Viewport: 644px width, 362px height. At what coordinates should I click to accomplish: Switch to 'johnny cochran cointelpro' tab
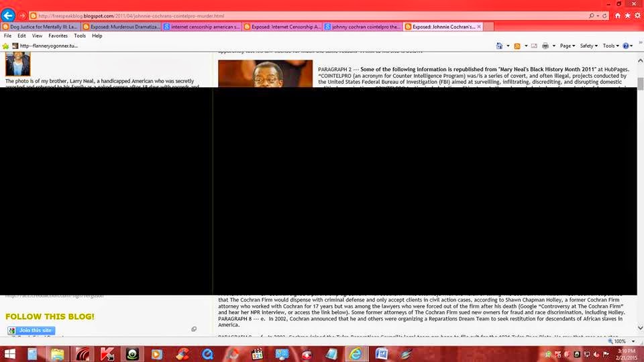coord(363,27)
